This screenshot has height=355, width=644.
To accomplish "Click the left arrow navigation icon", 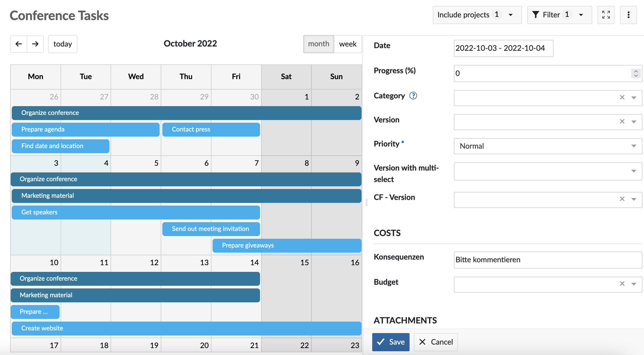I will coord(18,44).
